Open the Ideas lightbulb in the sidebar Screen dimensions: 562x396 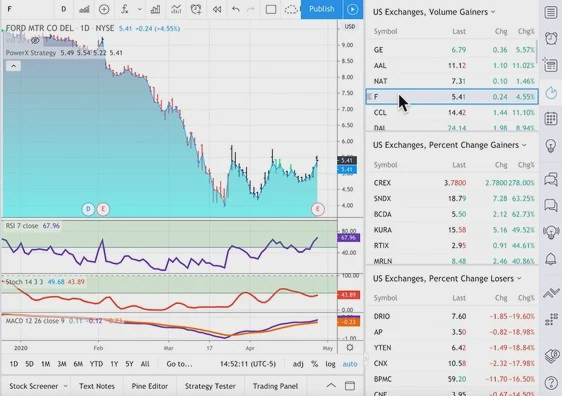(551, 145)
